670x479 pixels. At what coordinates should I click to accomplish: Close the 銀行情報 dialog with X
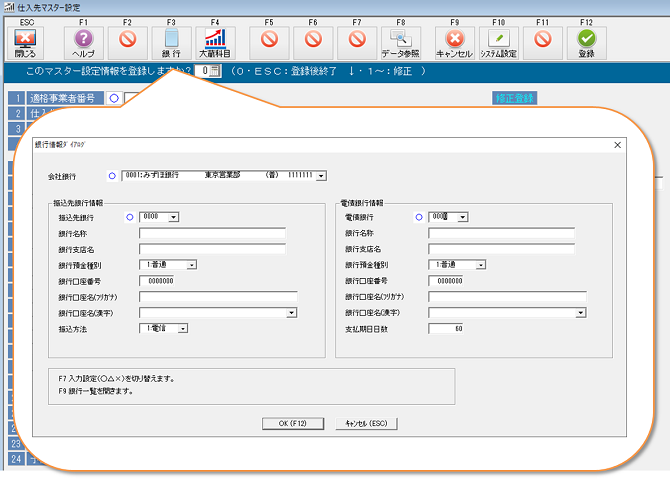click(x=617, y=145)
